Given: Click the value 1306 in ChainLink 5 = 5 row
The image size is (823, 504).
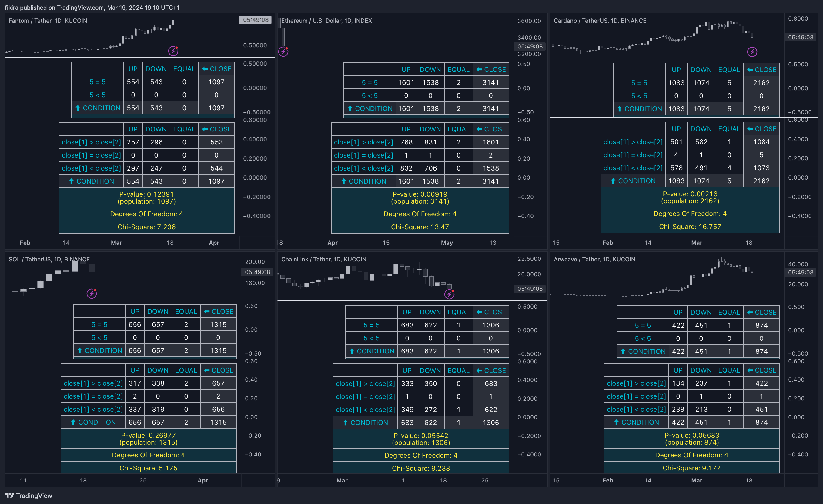Looking at the screenshot, I should (491, 325).
